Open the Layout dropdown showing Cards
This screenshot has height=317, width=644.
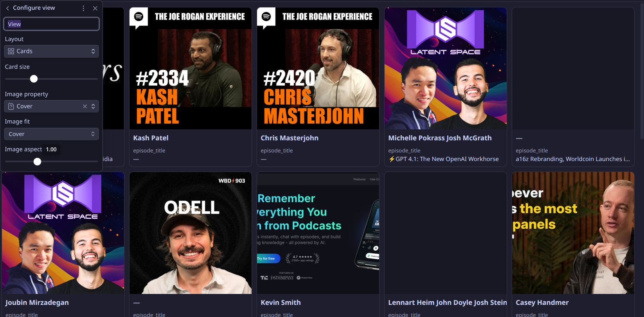click(x=51, y=51)
